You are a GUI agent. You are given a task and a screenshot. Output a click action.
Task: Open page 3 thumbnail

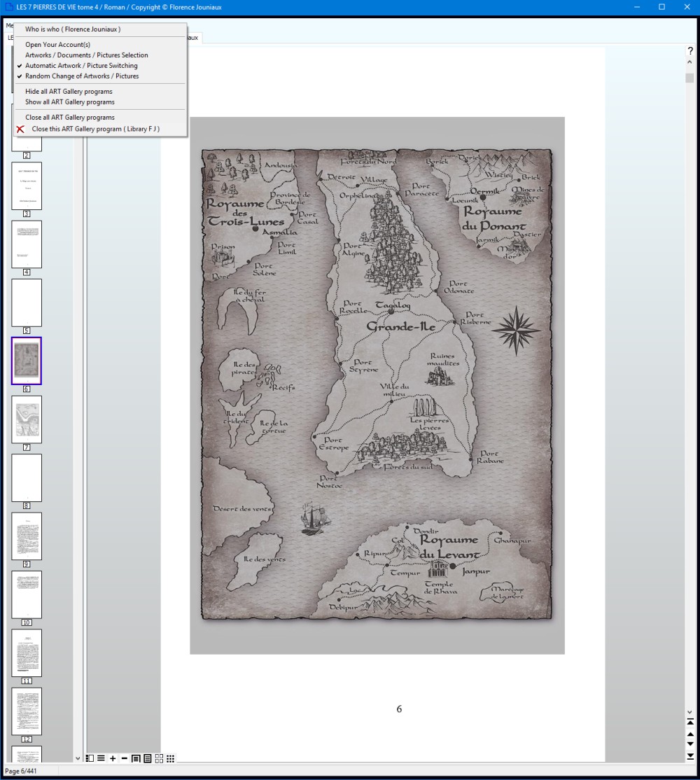(x=27, y=186)
